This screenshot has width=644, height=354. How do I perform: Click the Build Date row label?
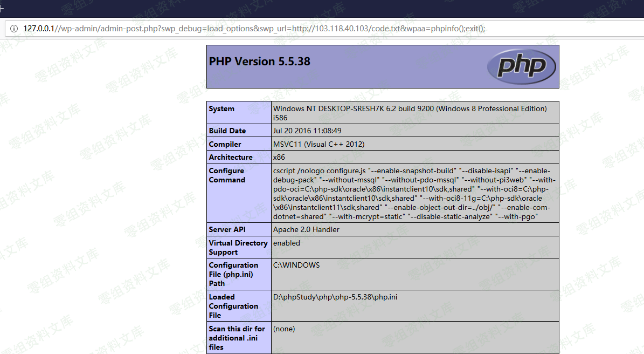[227, 131]
